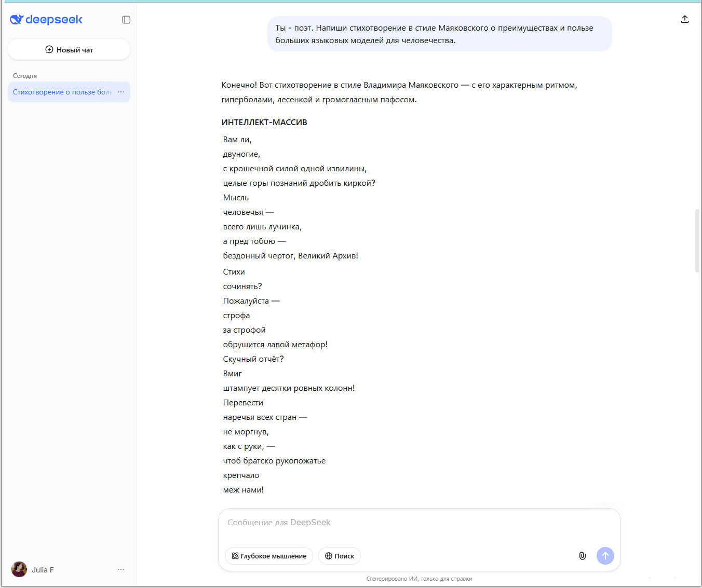Open the Julia F account profile

pos(43,569)
